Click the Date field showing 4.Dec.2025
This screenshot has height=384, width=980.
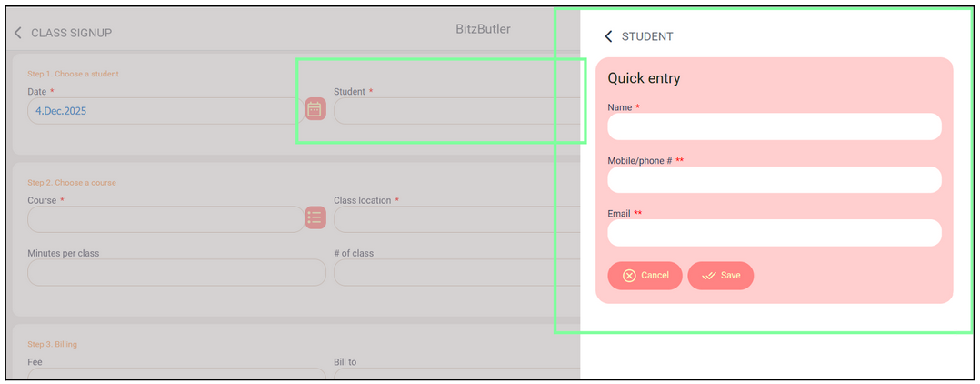(164, 111)
